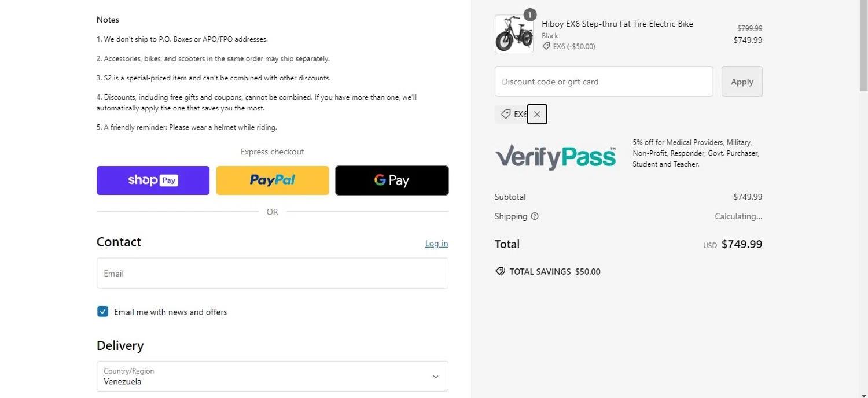Click the shipping info question icon
The width and height of the screenshot is (868, 398).
coord(535,216)
